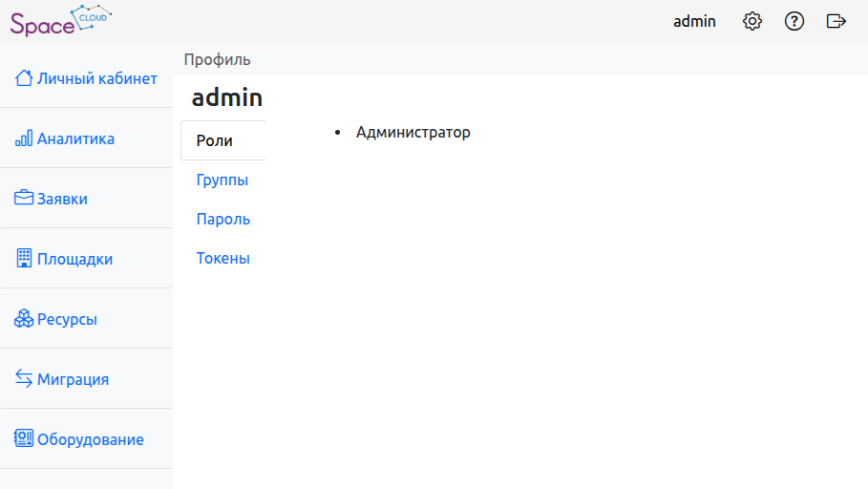Click the briefcase icon beside Заявки
The image size is (868, 489).
(24, 199)
